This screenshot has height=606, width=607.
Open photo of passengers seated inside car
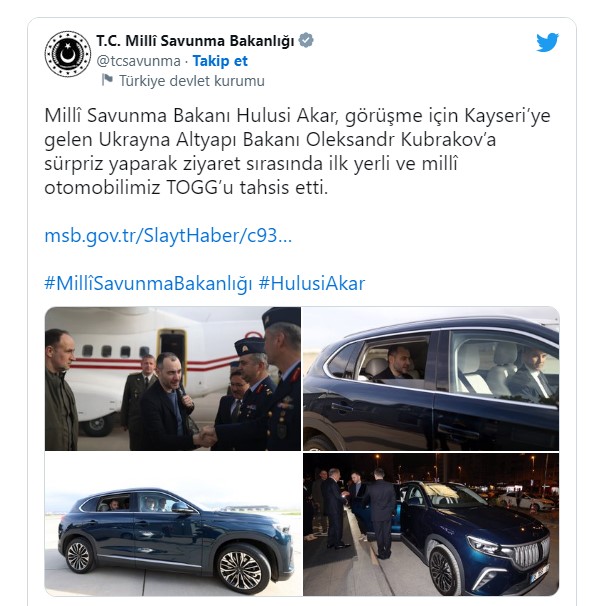point(431,379)
